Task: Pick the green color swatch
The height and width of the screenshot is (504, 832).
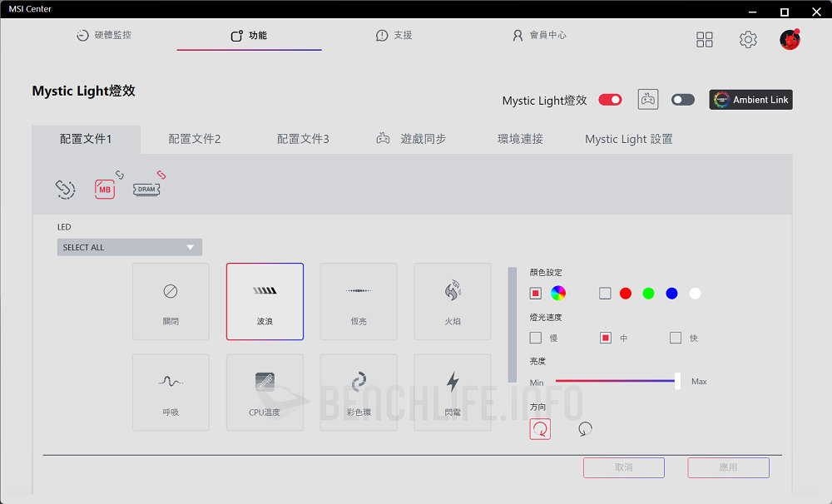Action: tap(648, 294)
